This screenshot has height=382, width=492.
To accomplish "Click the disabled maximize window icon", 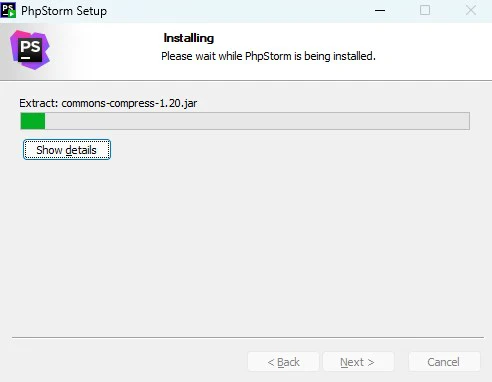I will [x=425, y=10].
